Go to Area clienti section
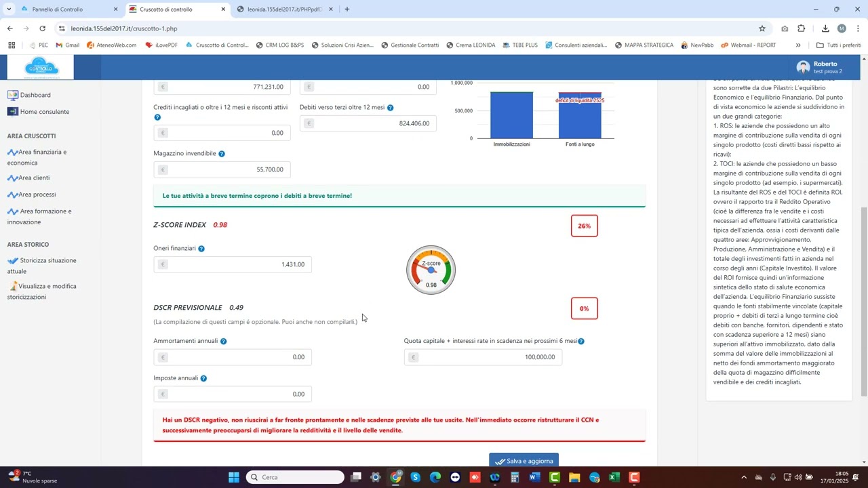 [34, 178]
